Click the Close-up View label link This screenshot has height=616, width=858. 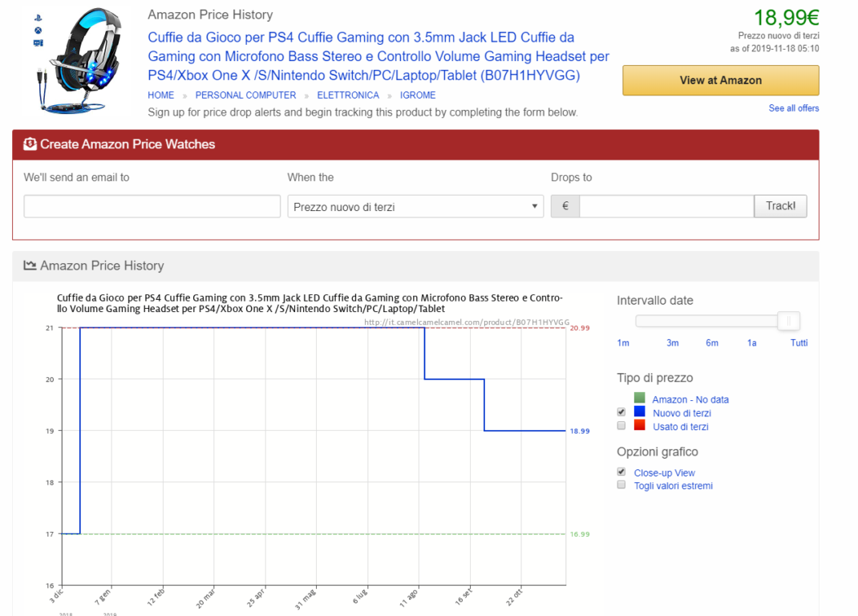click(664, 473)
